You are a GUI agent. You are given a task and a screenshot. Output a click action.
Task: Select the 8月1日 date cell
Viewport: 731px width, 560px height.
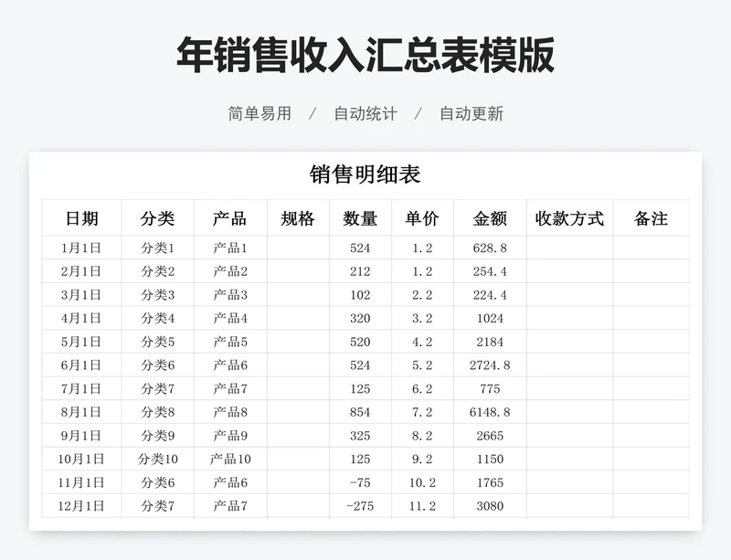(x=81, y=412)
